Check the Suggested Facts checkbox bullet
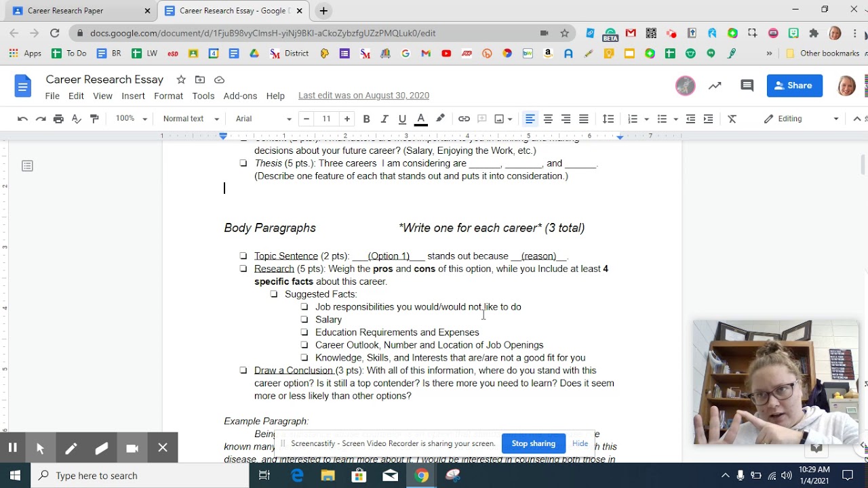Screen dimensions: 868x488 (274, 294)
